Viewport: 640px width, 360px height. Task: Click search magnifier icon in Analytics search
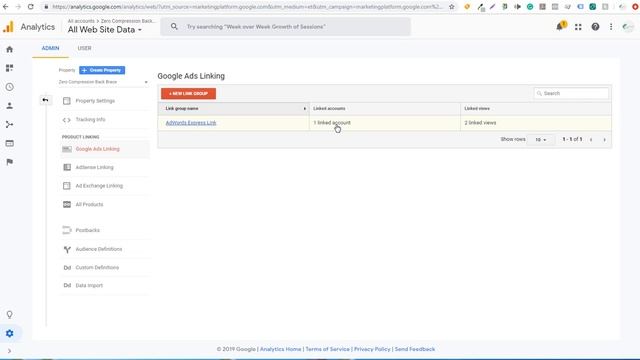coord(174,27)
